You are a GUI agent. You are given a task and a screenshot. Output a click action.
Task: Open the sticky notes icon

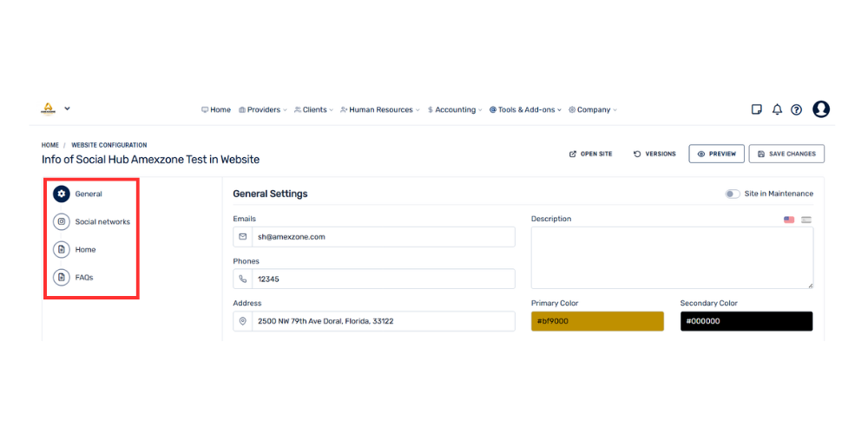coord(756,109)
